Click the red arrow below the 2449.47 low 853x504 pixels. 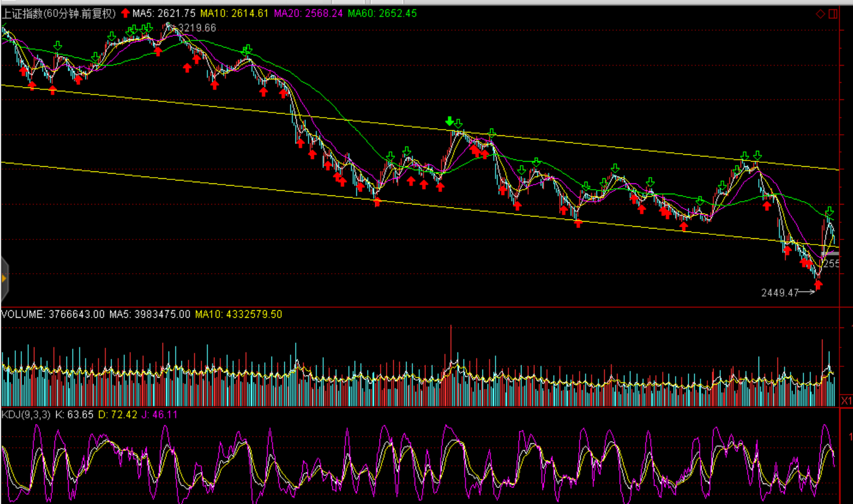(818, 285)
